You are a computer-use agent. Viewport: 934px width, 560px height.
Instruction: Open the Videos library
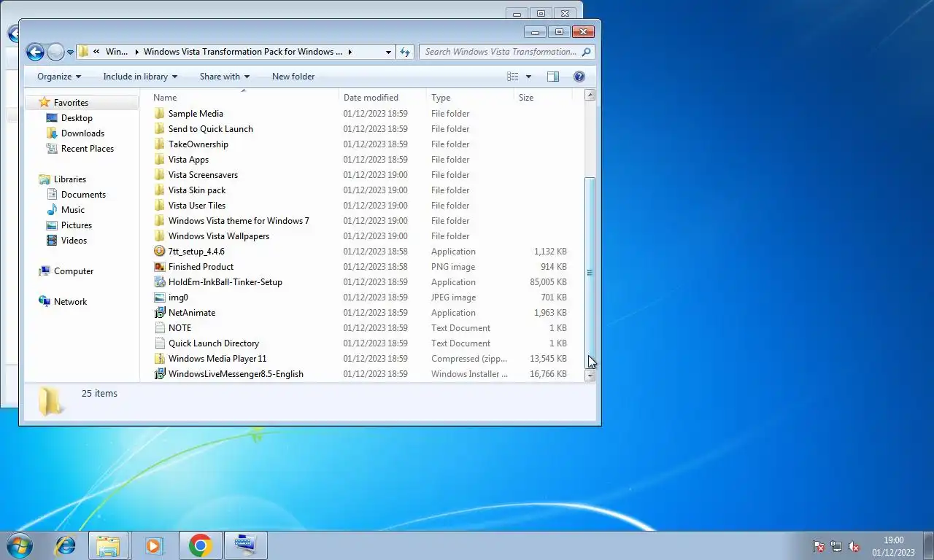[74, 241]
